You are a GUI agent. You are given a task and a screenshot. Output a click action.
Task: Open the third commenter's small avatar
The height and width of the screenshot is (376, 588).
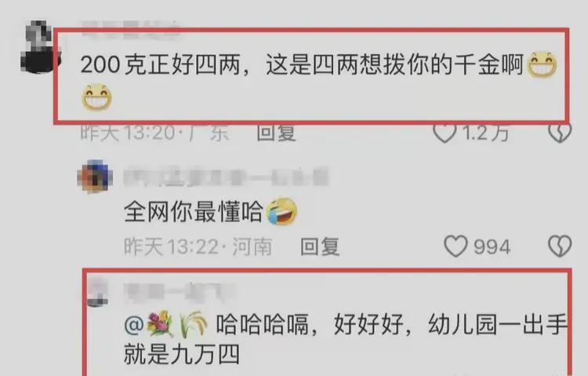click(x=97, y=291)
